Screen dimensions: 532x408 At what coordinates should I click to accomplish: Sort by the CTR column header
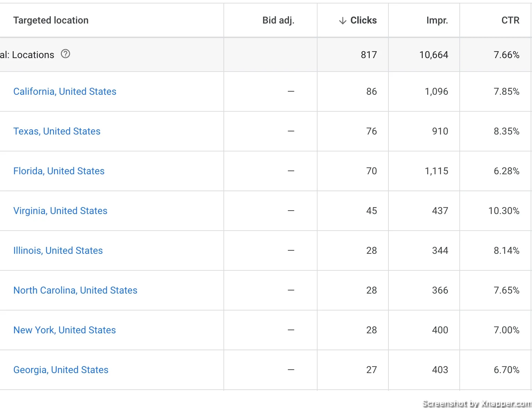(x=510, y=20)
